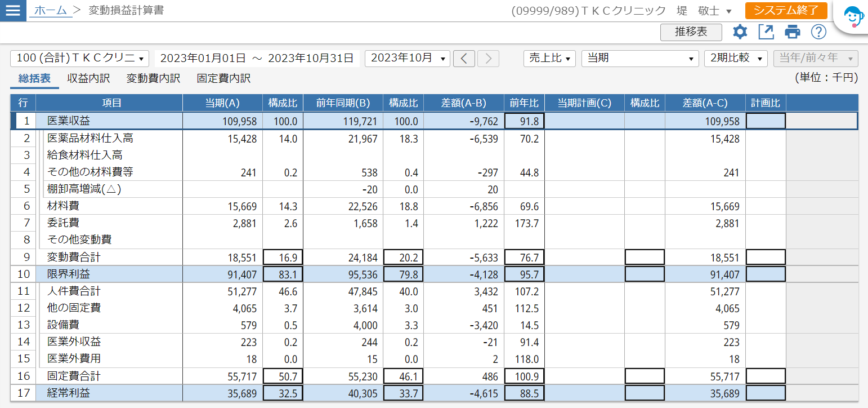Image resolution: width=868 pixels, height=408 pixels.
Task: Click the date range 2023年01月01日 ～ 2023年10月31日 field
Action: pyautogui.click(x=257, y=58)
